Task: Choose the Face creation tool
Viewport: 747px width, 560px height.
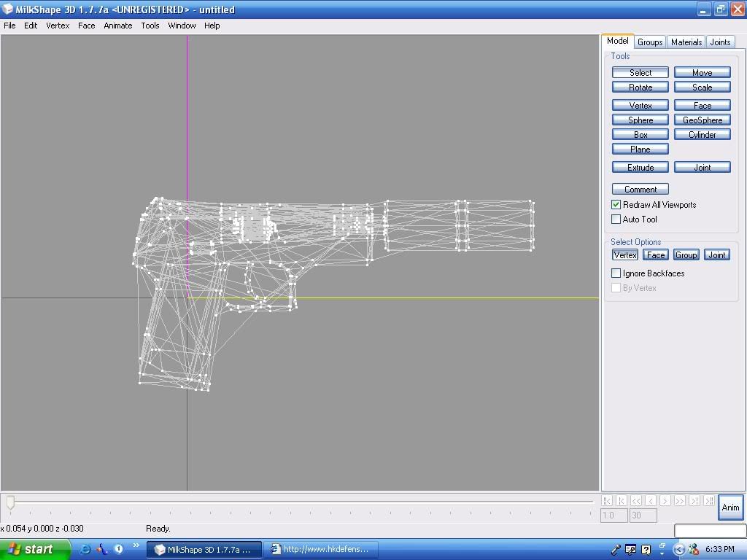Action: (703, 105)
